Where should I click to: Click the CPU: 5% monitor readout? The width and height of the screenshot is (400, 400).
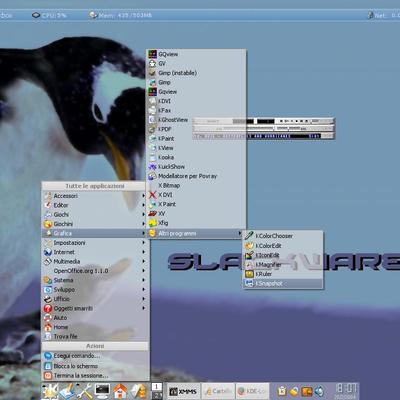tap(49, 15)
